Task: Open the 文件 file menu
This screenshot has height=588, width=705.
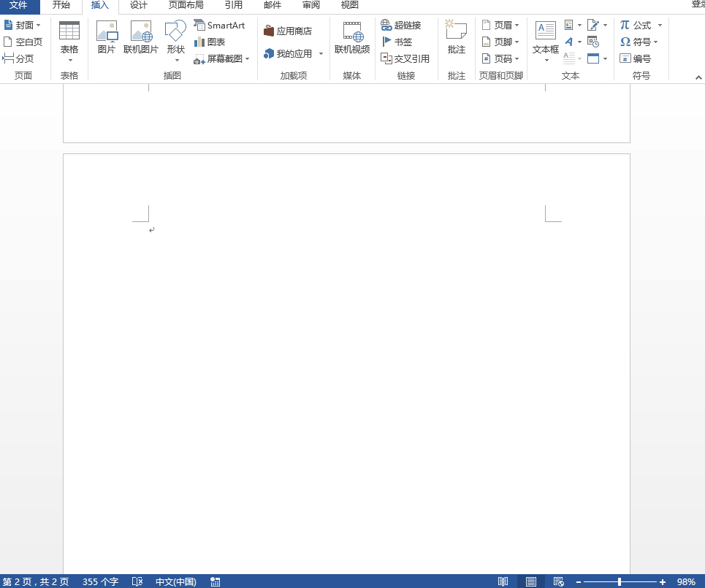Action: [x=18, y=5]
